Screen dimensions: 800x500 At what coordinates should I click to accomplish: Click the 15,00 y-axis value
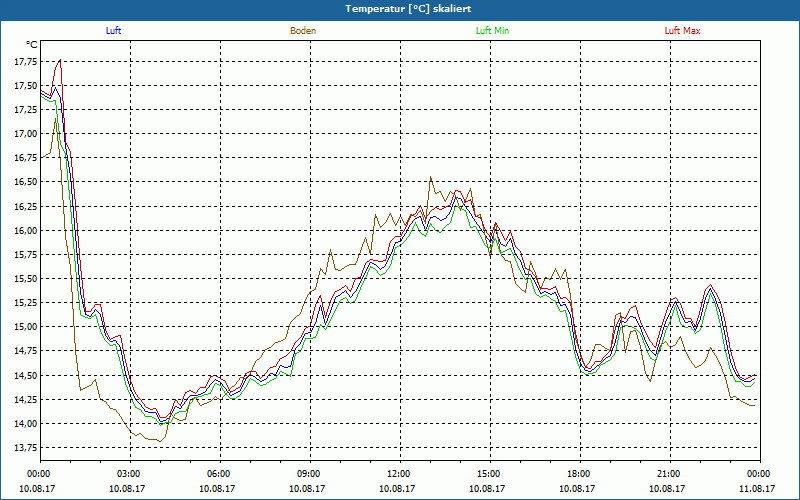pyautogui.click(x=26, y=327)
